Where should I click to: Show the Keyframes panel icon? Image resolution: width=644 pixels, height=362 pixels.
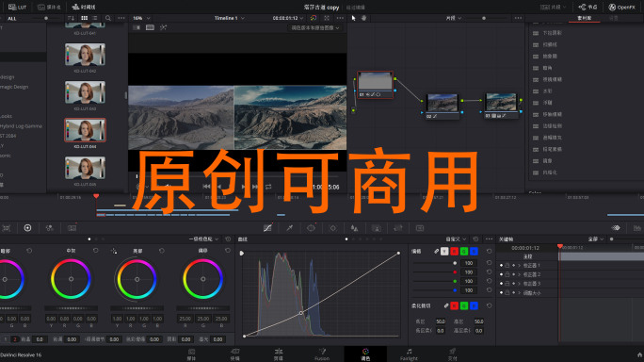616,228
